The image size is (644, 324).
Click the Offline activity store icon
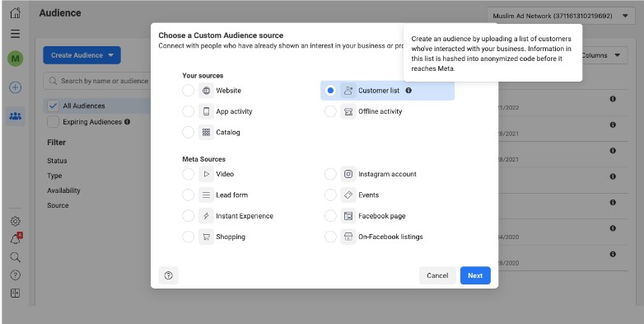[348, 111]
